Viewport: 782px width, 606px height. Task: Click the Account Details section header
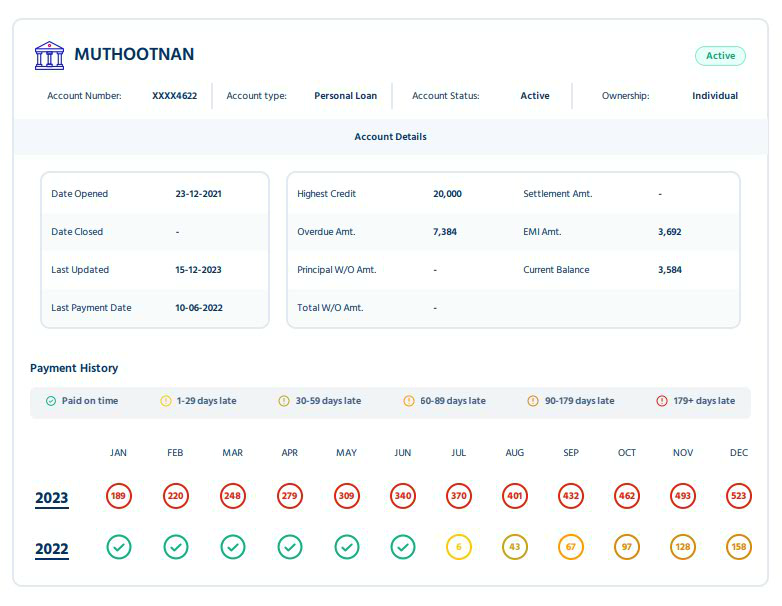pos(390,136)
